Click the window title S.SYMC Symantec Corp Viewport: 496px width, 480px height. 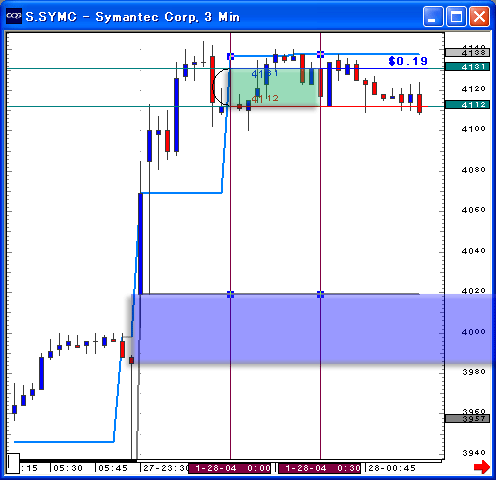click(x=133, y=17)
